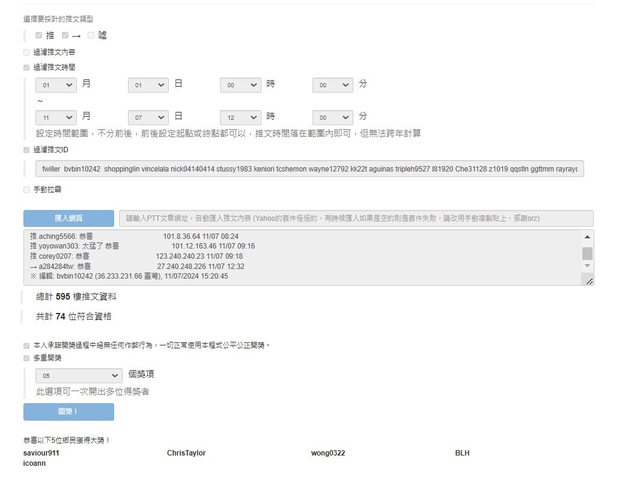The image size is (640, 479).
Task: Toggle the 多重開獎 multi-draw checkbox
Action: [27, 356]
